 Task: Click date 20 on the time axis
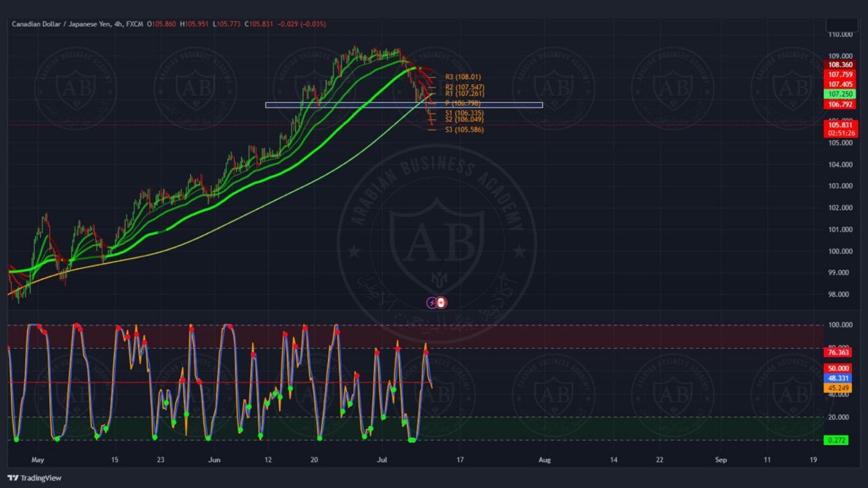pyautogui.click(x=314, y=460)
